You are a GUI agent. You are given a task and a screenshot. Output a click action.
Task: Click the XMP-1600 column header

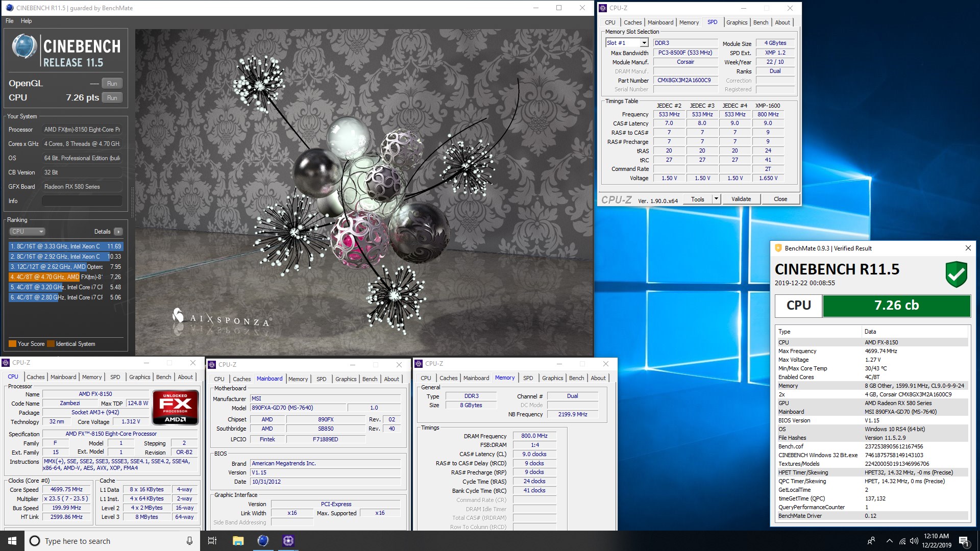(x=768, y=106)
